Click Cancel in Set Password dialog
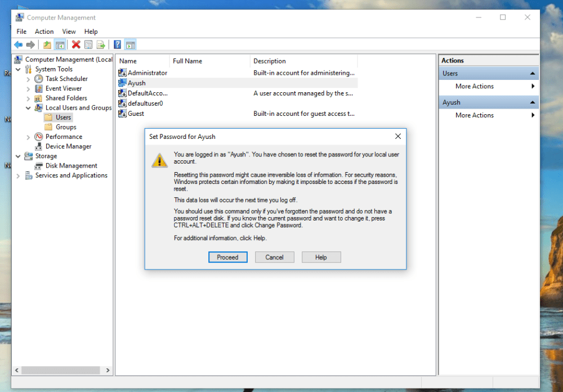563x392 pixels. [274, 257]
